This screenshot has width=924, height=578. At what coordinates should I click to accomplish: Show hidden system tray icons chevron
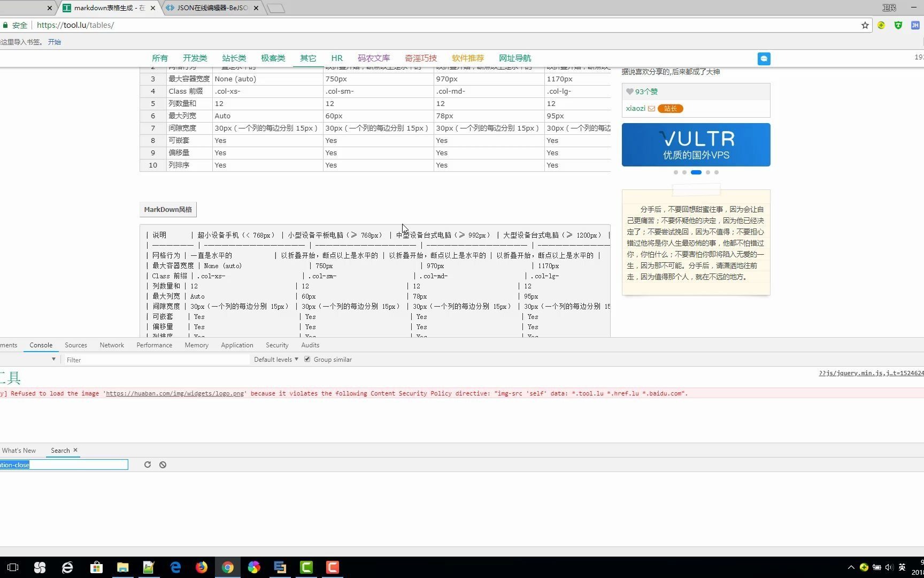pyautogui.click(x=851, y=567)
